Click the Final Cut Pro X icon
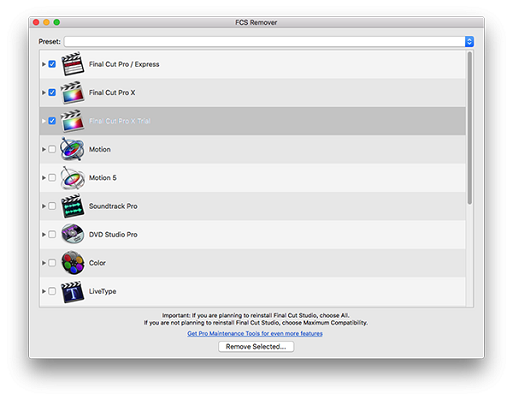The image size is (513, 400). pos(72,92)
